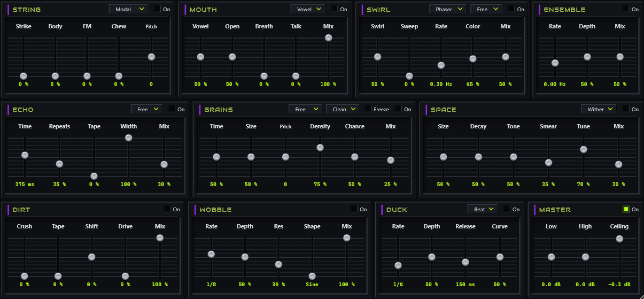
Task: Click the DIRT Mix slider knob
Action: click(x=159, y=237)
